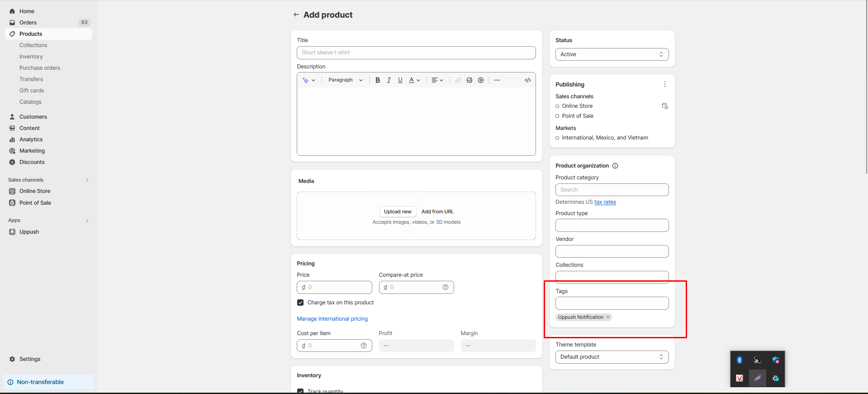Insert image using the editor toolbar icon
The width and height of the screenshot is (868, 394).
(470, 80)
